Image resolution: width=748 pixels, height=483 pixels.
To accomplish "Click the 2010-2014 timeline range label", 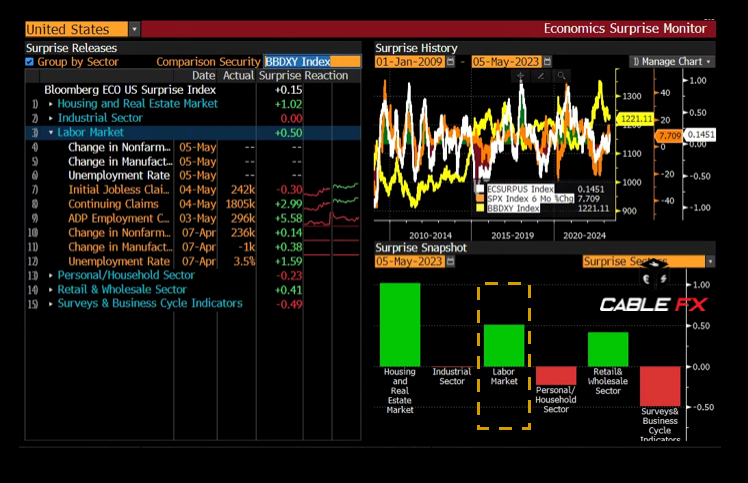I will pos(430,235).
